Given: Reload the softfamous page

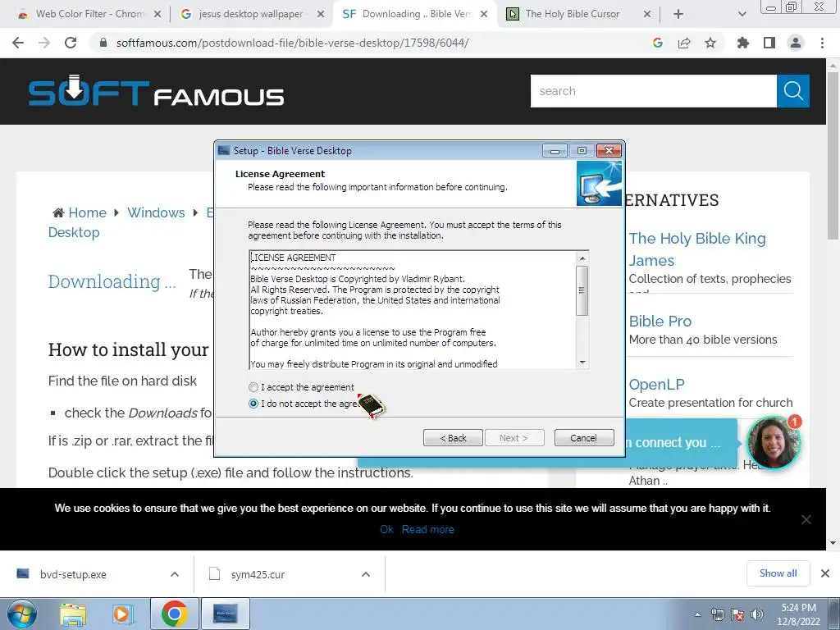Looking at the screenshot, I should point(71,43).
